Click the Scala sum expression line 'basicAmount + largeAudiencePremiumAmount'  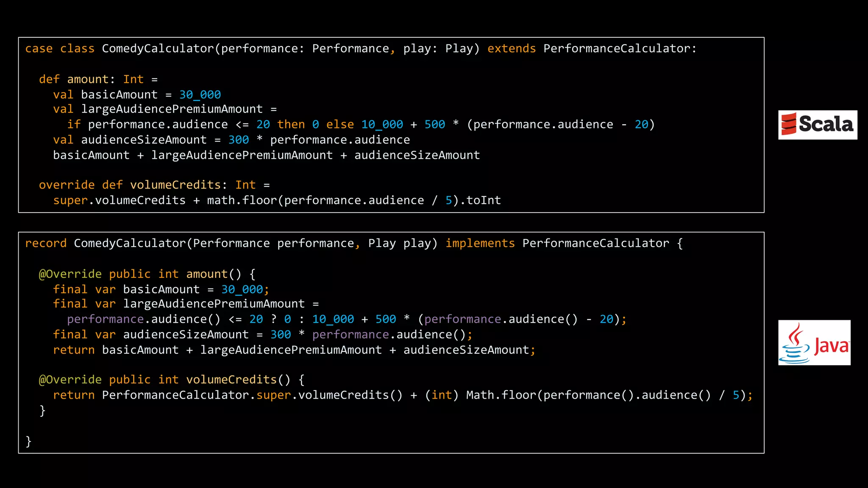[267, 155]
